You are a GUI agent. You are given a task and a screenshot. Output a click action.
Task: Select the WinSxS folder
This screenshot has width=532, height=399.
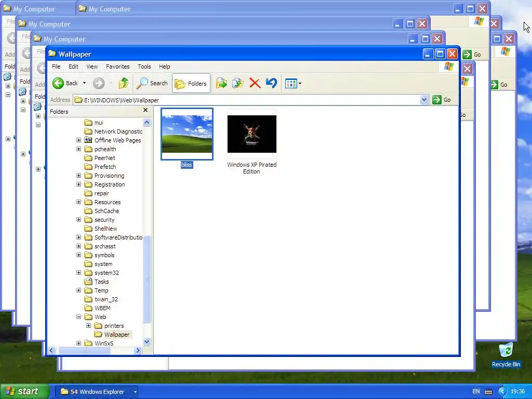pos(99,343)
